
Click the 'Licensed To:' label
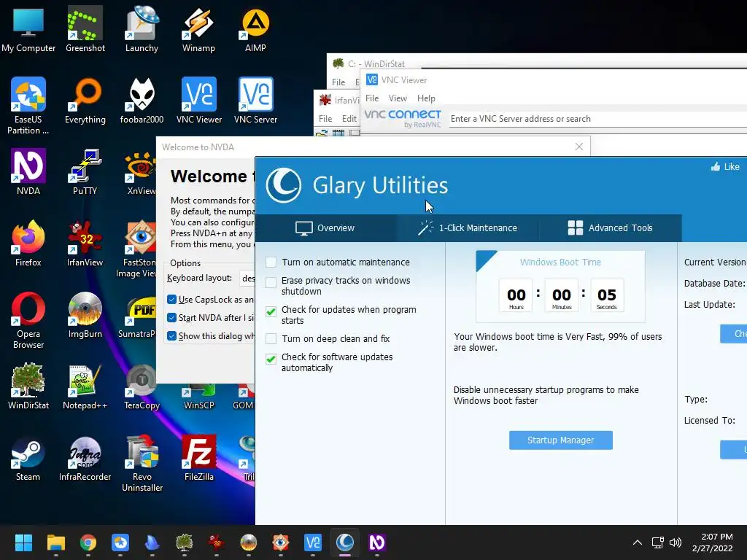coord(709,421)
